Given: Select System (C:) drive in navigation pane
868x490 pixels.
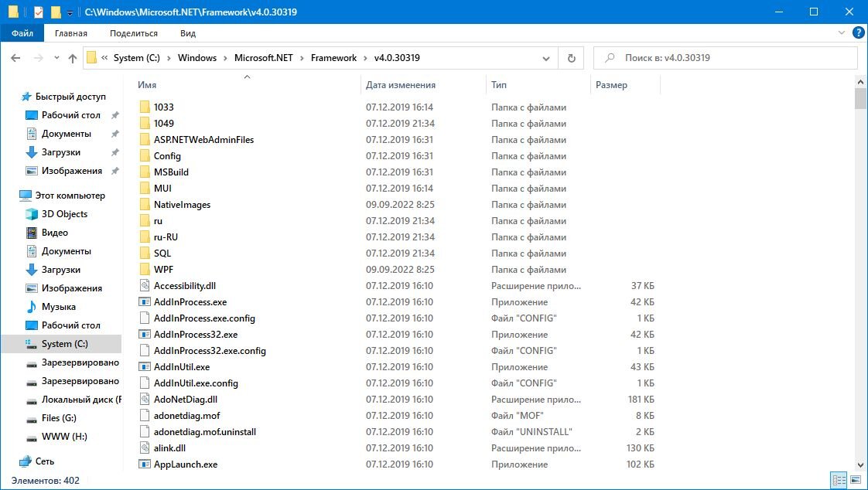Looking at the screenshot, I should click(x=61, y=343).
